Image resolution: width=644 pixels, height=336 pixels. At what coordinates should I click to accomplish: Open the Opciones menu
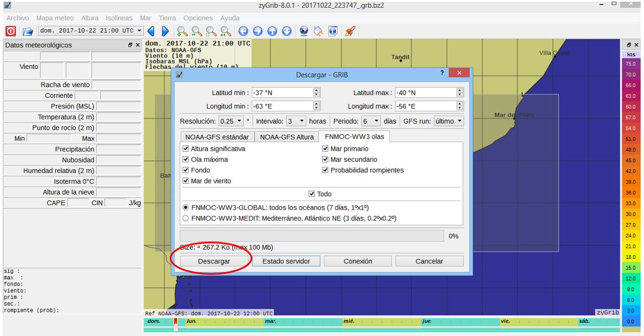(198, 18)
